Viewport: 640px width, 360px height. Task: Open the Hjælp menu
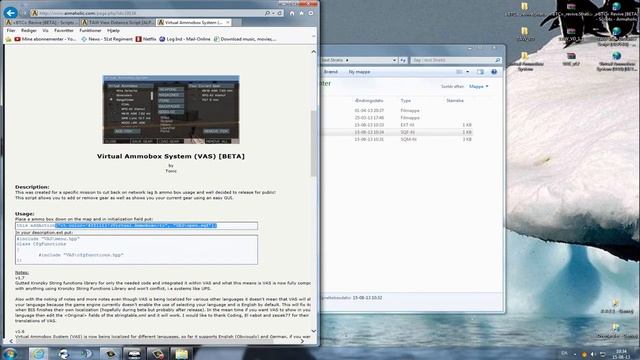[113, 31]
